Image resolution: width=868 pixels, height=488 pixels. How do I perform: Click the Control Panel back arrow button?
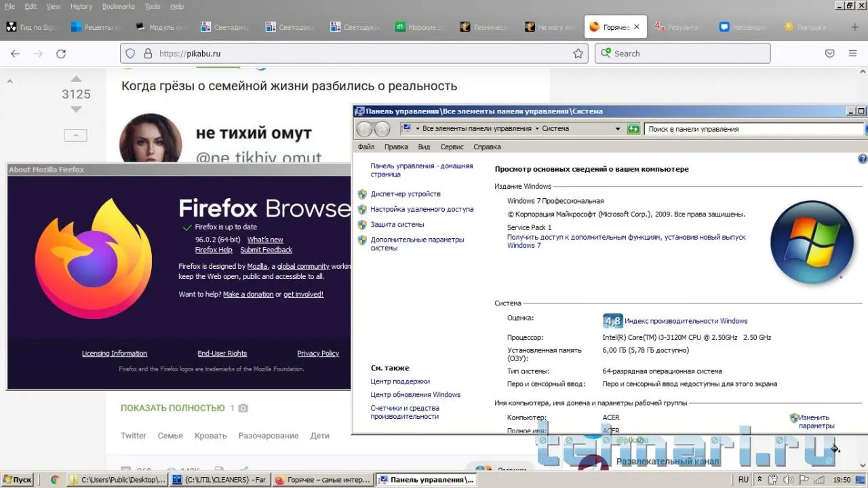[365, 129]
